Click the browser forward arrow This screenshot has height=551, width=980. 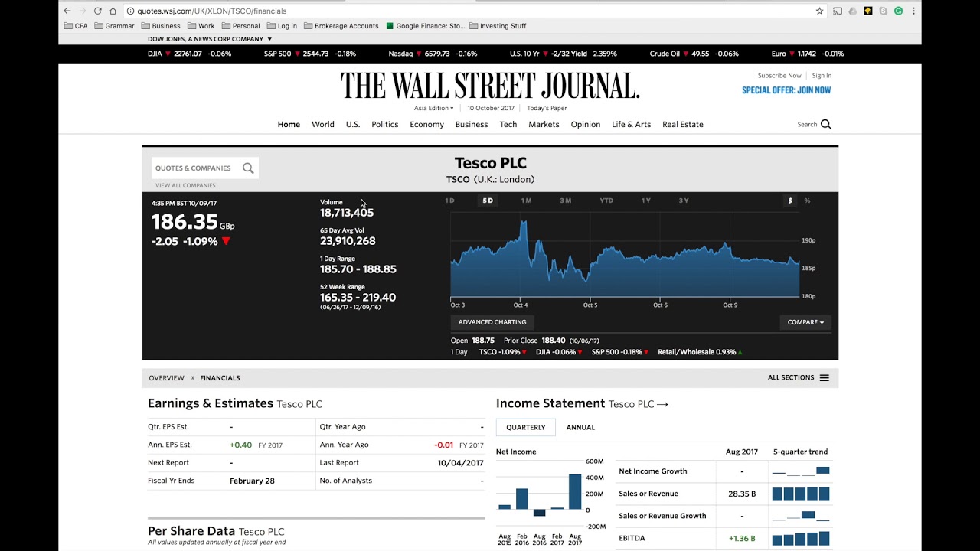click(x=83, y=11)
